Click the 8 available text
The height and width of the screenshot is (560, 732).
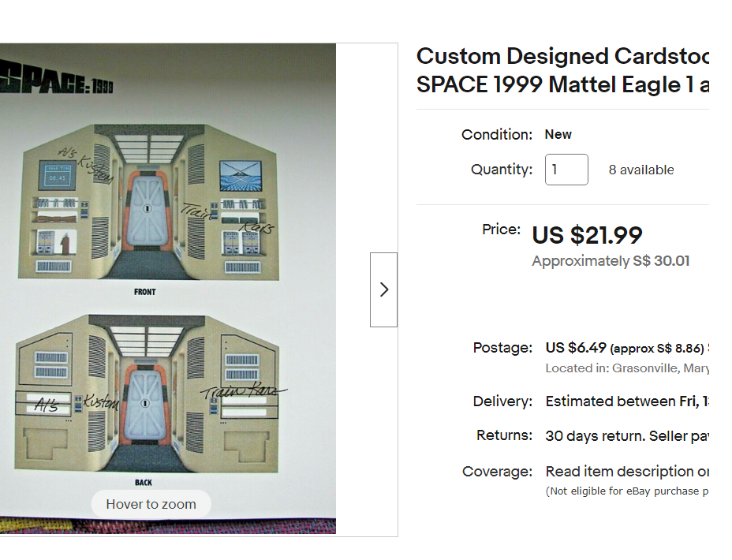(x=643, y=169)
